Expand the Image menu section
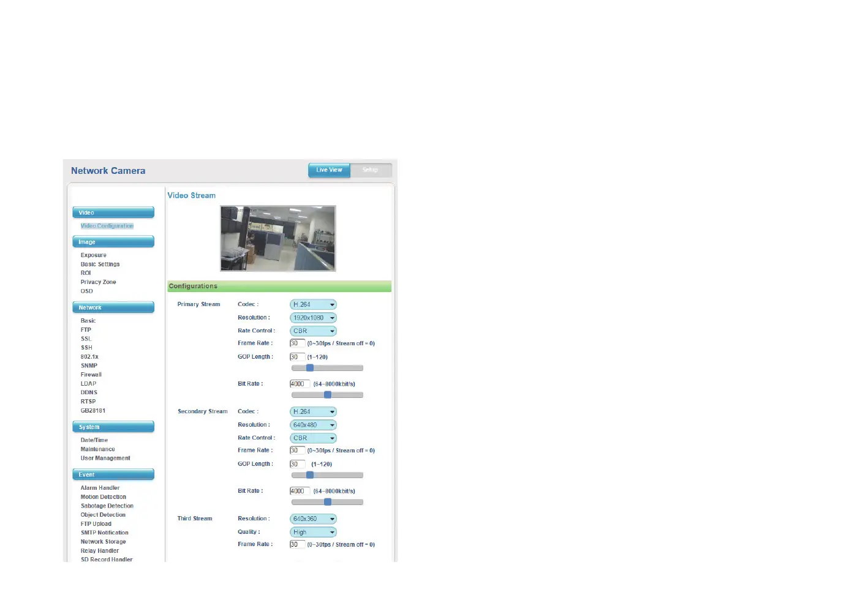Viewport: 868px width, 611px height. 113,242
